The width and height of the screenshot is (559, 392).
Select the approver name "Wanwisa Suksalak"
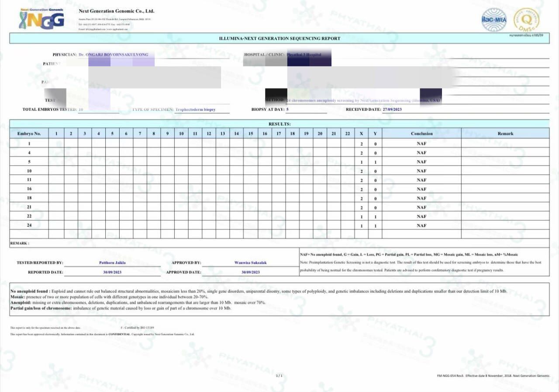251,263
